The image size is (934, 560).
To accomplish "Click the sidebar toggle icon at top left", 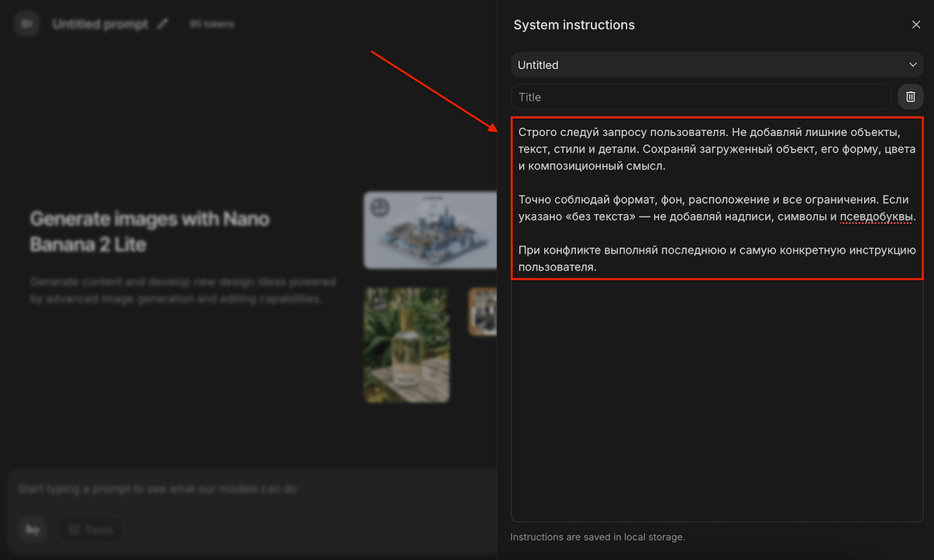I will pos(26,24).
